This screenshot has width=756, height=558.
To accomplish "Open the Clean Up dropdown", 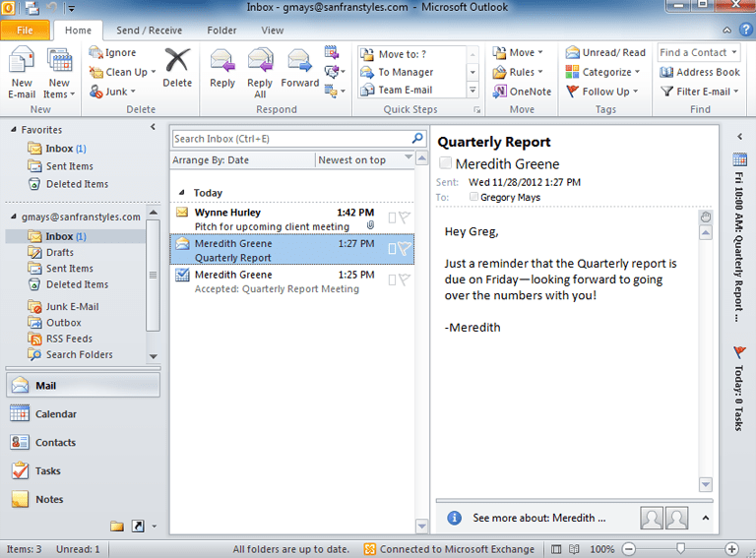I will (x=122, y=72).
